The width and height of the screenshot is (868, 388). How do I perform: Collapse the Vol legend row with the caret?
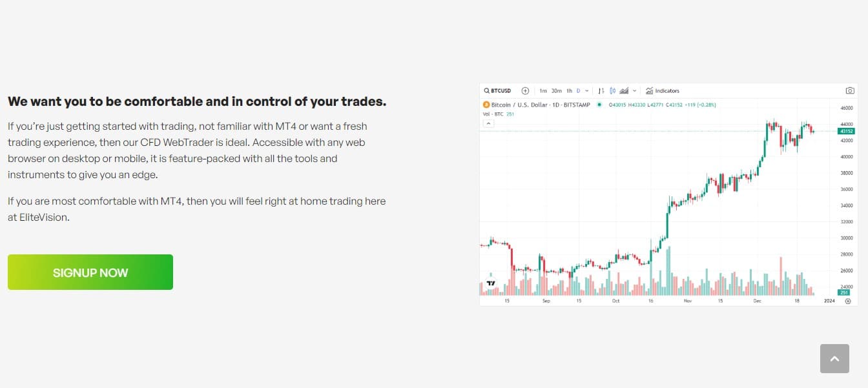[489, 123]
